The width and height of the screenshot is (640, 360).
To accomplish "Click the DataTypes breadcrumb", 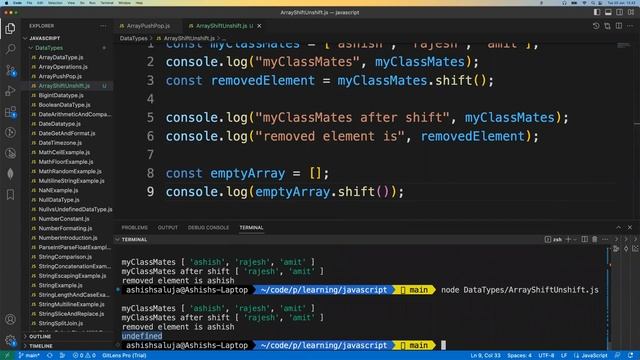I will point(133,38).
